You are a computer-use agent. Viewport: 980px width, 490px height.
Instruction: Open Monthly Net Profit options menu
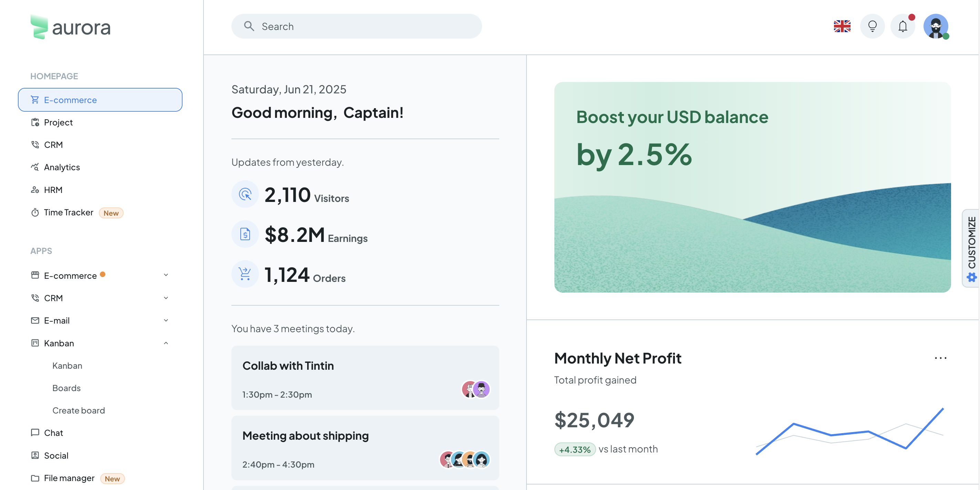[x=940, y=358]
